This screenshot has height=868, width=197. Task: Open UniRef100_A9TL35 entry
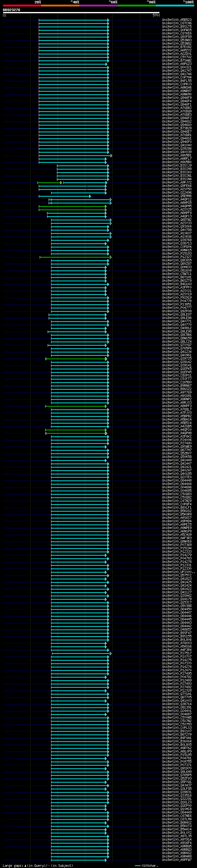click(x=177, y=837)
